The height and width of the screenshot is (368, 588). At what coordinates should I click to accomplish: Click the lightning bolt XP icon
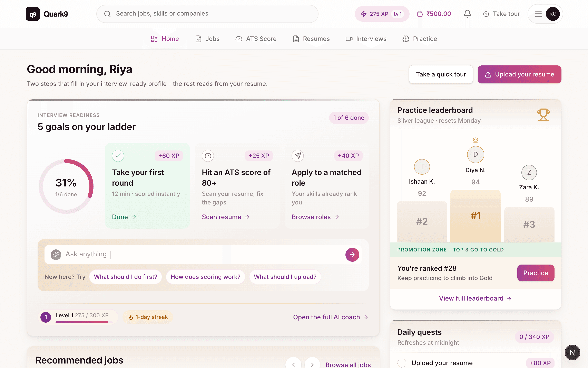(363, 14)
